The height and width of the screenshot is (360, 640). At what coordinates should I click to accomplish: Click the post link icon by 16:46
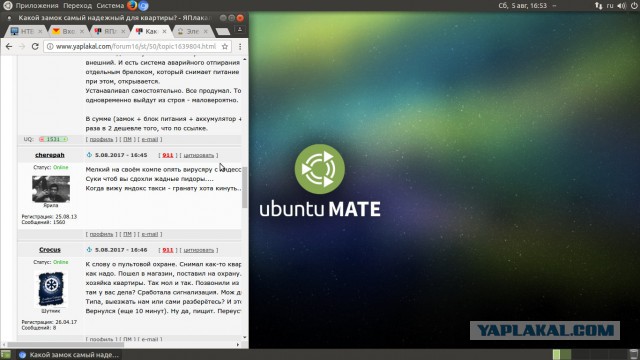click(x=89, y=250)
